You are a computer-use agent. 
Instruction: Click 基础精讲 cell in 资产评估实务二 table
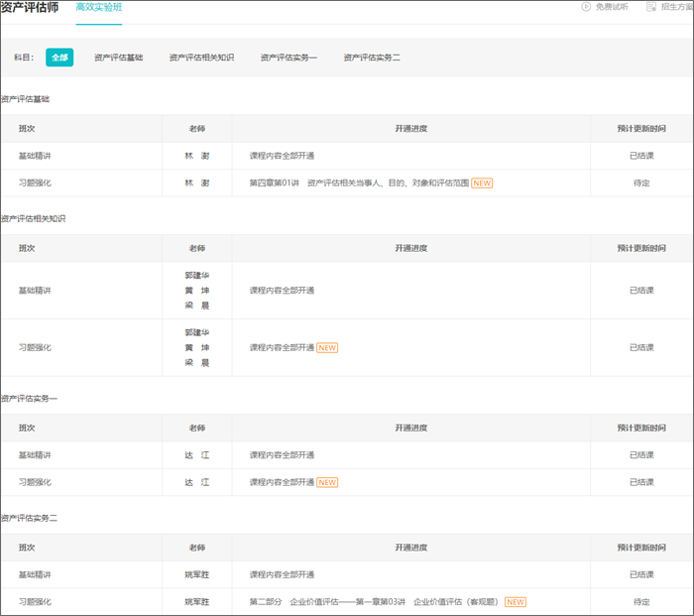tap(35, 574)
